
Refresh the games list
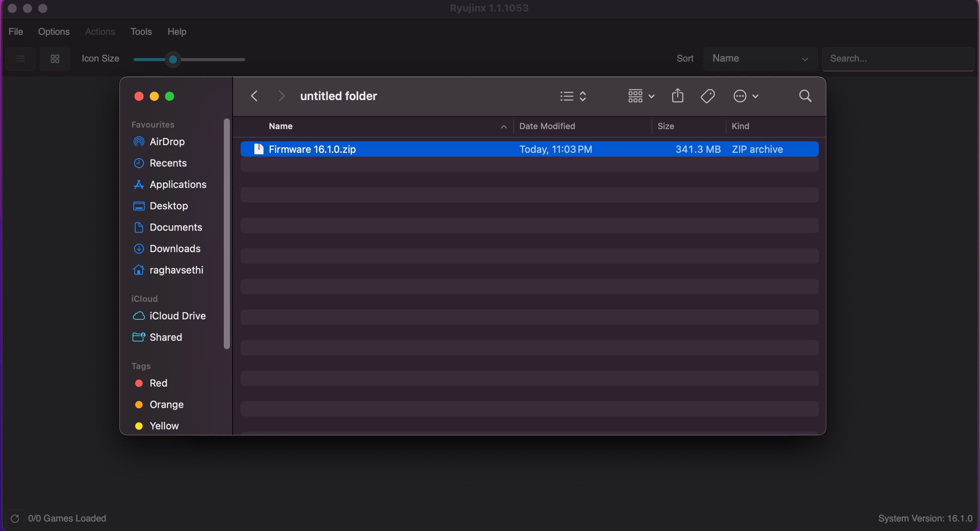click(15, 518)
